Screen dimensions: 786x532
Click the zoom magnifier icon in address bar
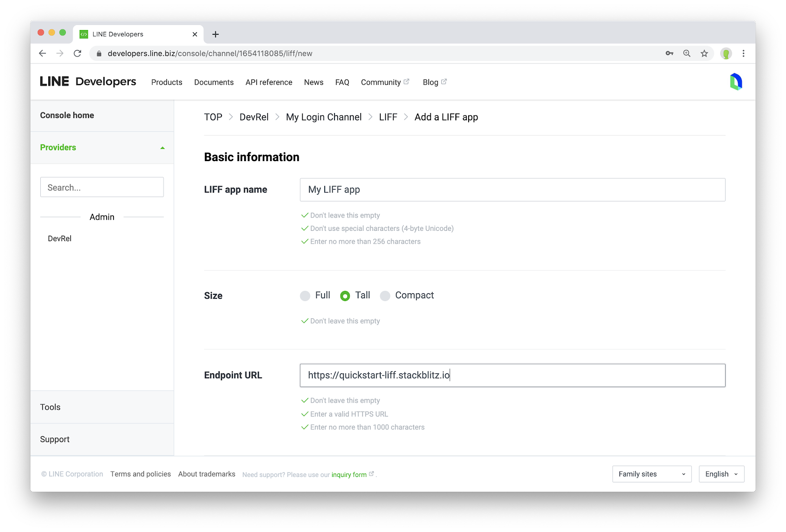tap(687, 54)
